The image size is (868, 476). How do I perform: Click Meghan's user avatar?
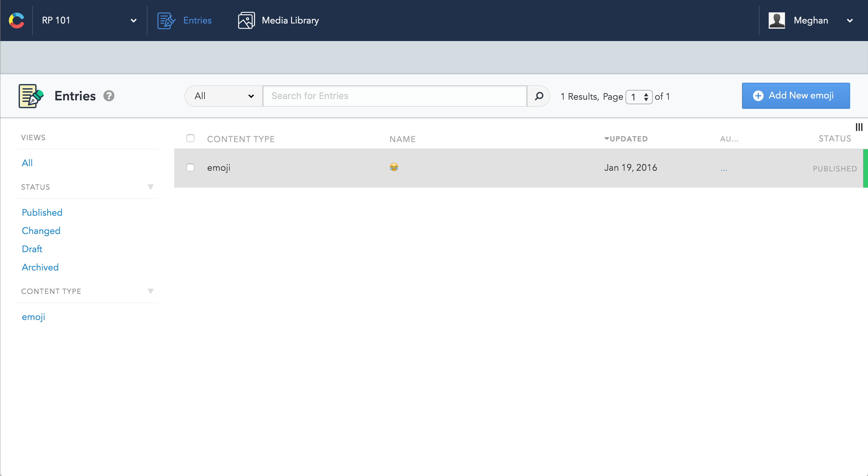777,21
